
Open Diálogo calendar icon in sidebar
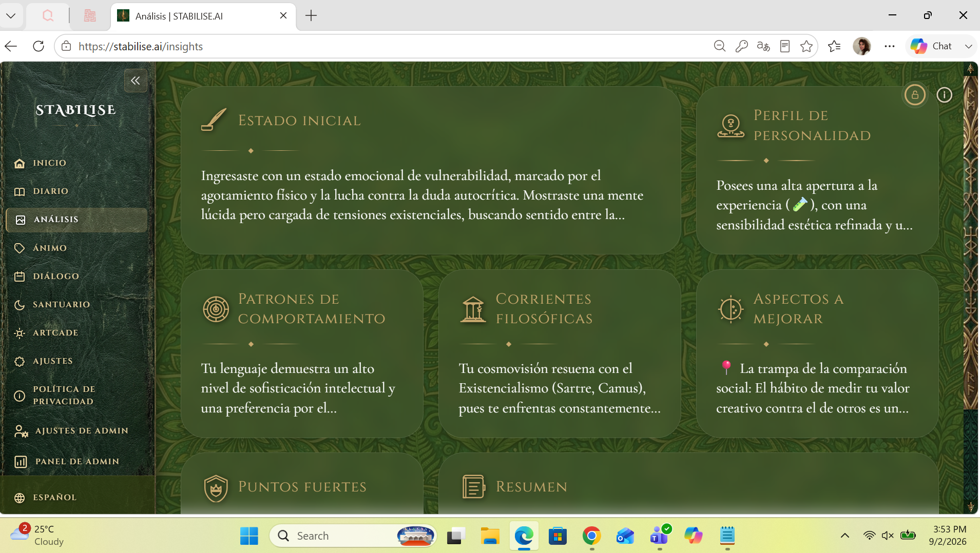coord(20,276)
